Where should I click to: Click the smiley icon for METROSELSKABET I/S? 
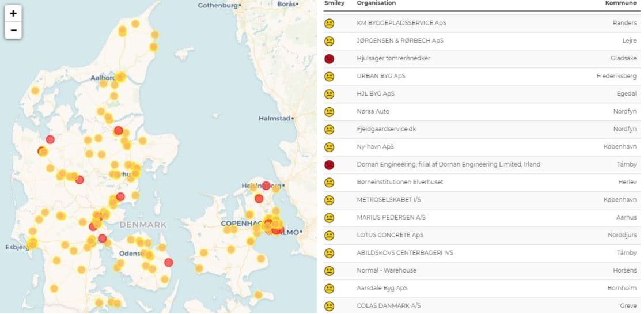point(329,200)
